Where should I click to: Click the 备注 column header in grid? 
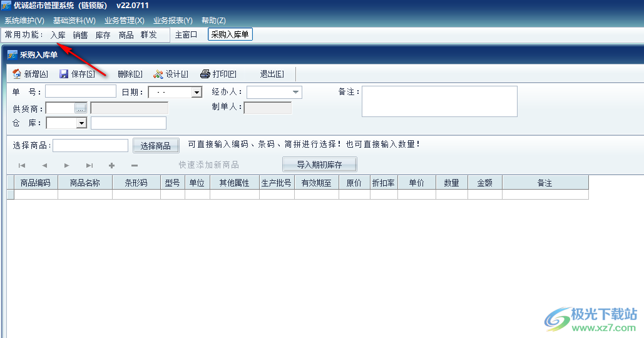tap(545, 183)
